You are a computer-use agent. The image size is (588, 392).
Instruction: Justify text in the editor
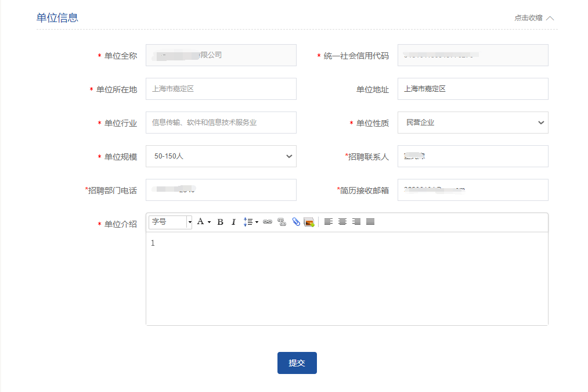[370, 222]
